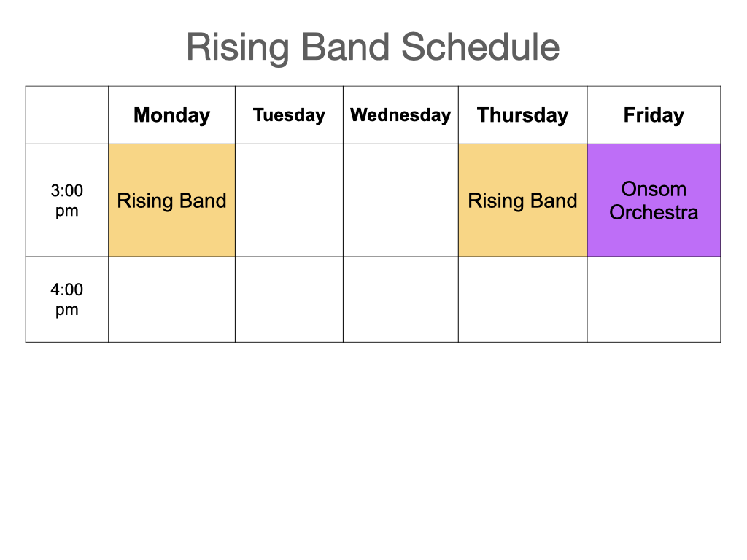Click the empty Wednesday 3:00 pm cell

pos(400,201)
